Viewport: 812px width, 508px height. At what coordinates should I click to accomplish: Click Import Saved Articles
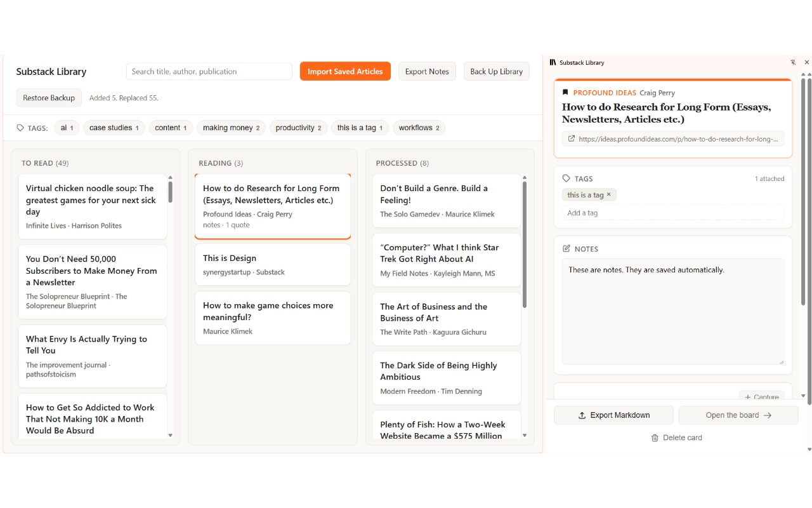coord(345,71)
